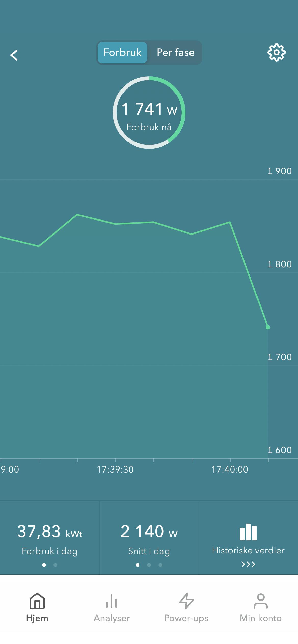Open the Analyser tab label
Image resolution: width=298 pixels, height=644 pixels.
pos(112,618)
